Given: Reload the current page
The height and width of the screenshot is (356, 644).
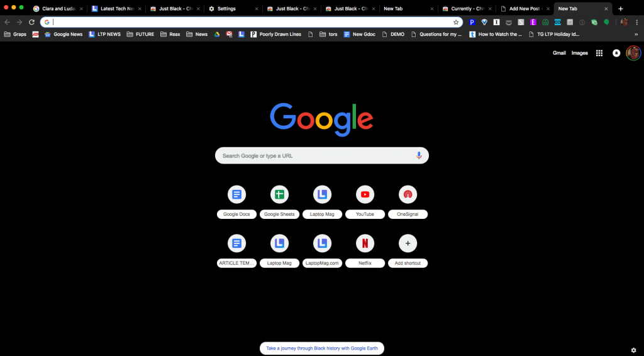Looking at the screenshot, I should click(31, 22).
